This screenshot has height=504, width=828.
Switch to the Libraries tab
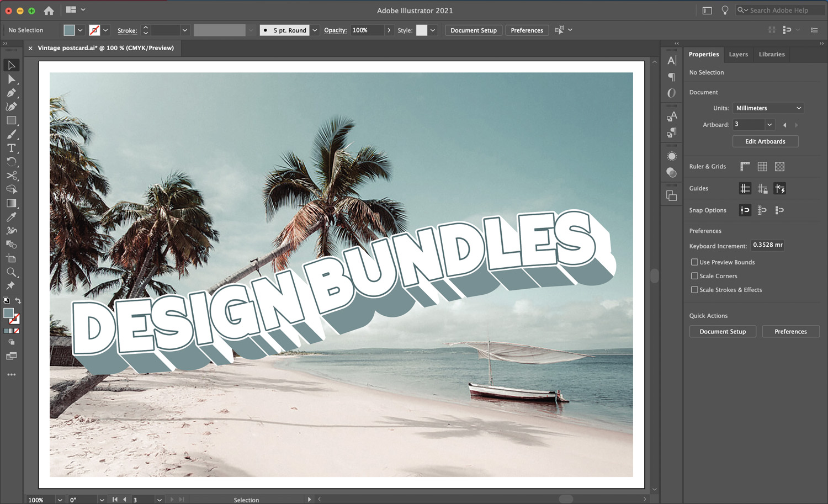(772, 54)
